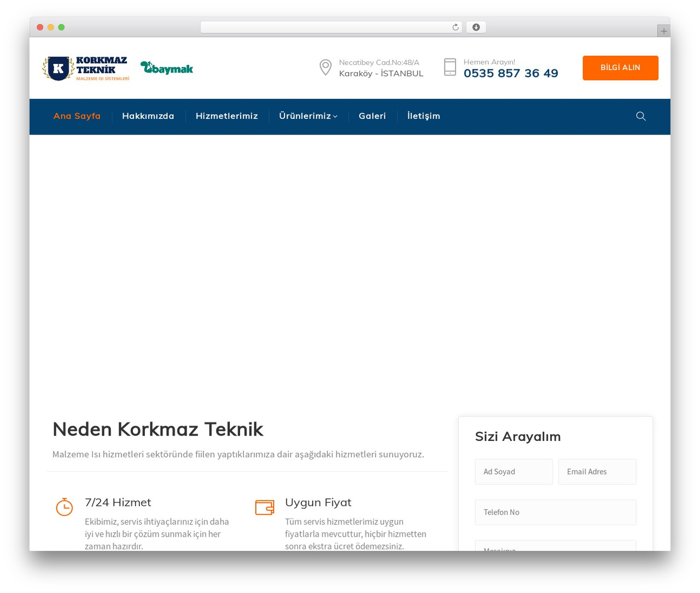Viewport: 700px width, 593px height.
Task: Click the Uygun Fiyat heading
Action: tap(318, 502)
